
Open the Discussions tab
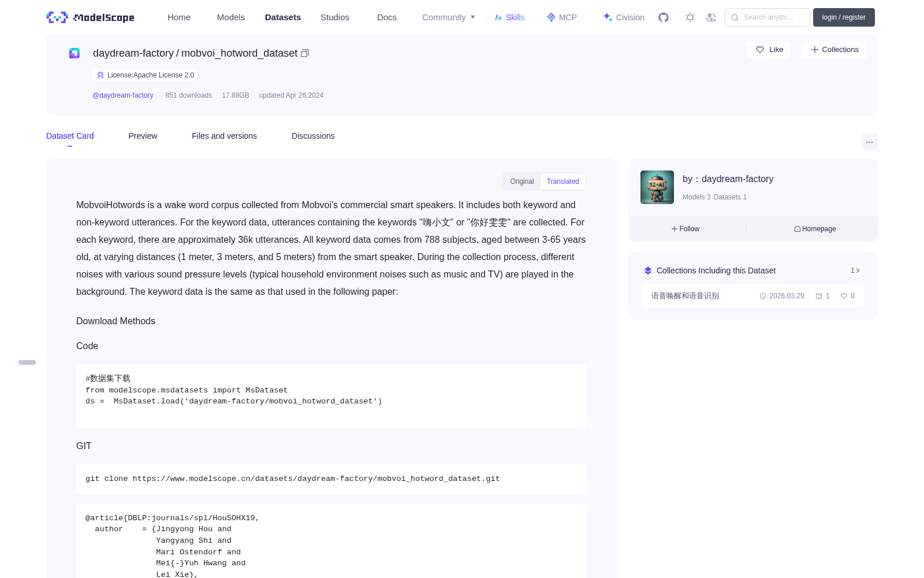pos(313,136)
